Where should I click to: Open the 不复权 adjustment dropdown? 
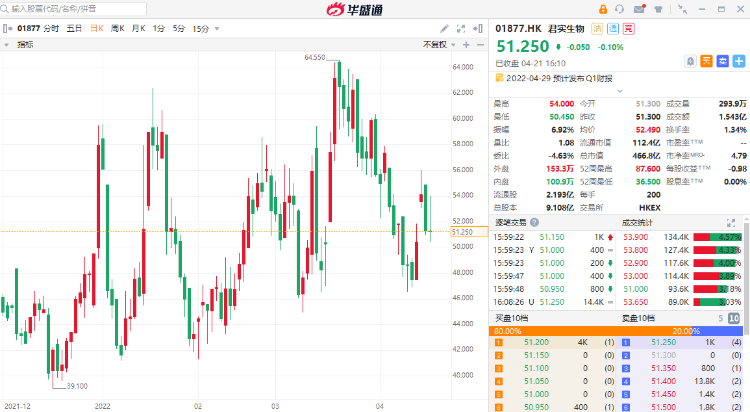point(439,45)
